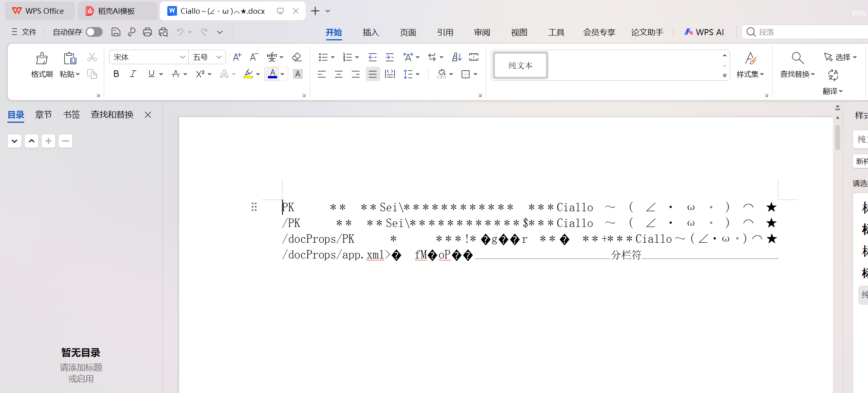The image size is (868, 393).
Task: Expand all headings in the outline pane
Action: coord(15,141)
